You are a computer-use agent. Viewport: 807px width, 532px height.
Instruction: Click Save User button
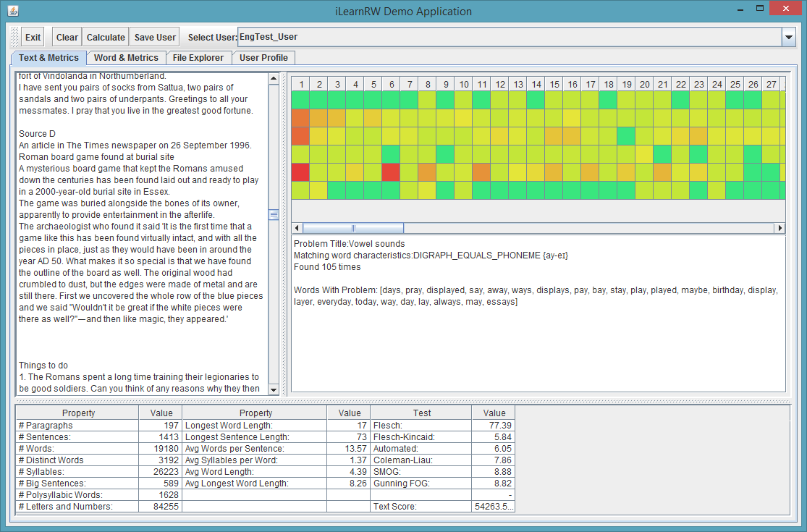(155, 37)
